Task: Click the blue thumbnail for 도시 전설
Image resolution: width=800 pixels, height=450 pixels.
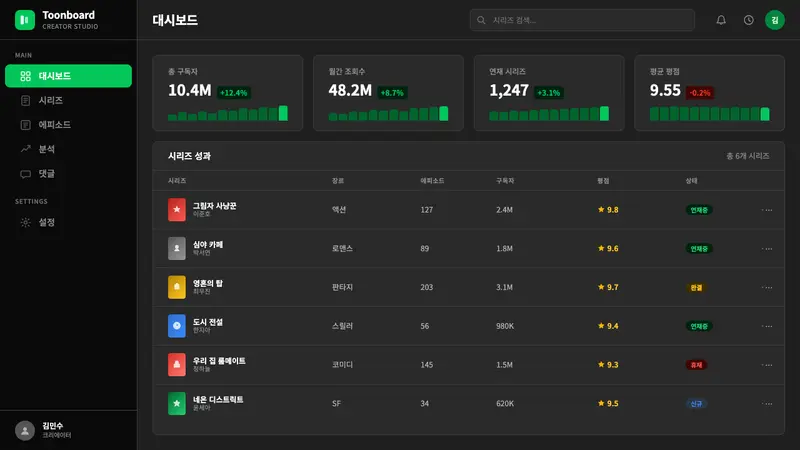Action: 177,326
